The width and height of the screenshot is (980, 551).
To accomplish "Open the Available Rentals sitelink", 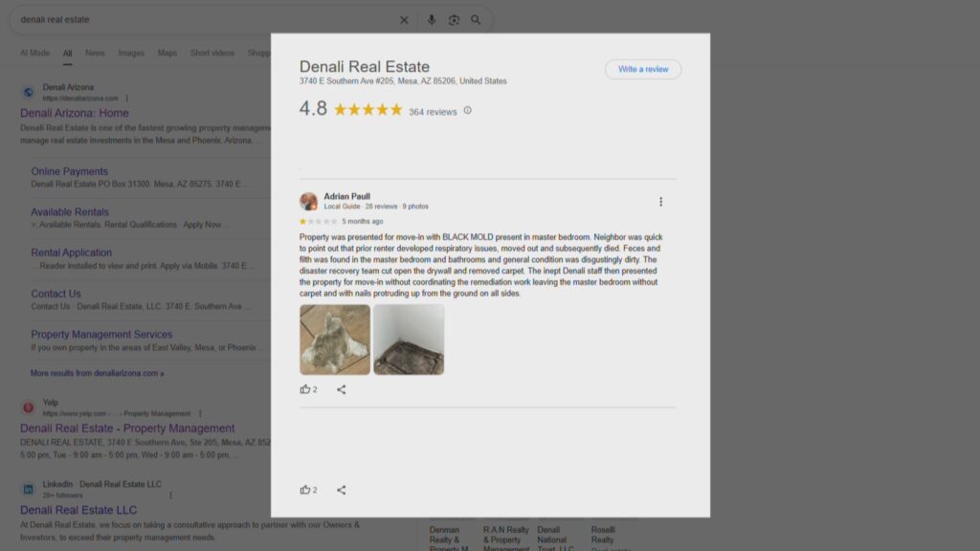I will point(70,211).
